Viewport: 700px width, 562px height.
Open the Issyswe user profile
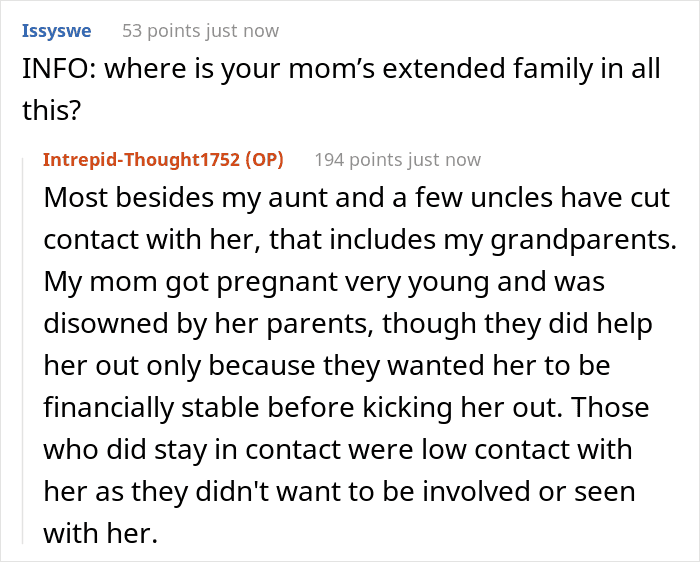click(x=56, y=31)
